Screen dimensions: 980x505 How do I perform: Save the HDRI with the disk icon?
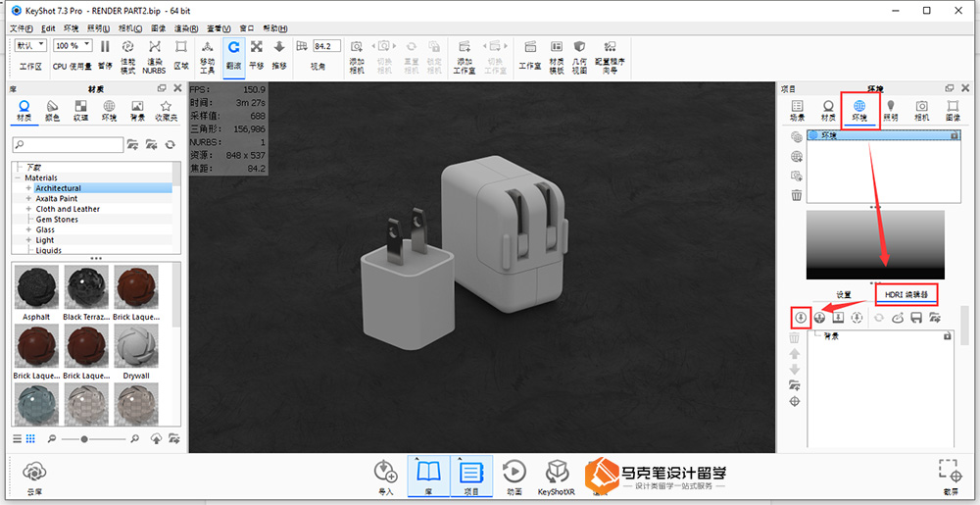pos(917,318)
